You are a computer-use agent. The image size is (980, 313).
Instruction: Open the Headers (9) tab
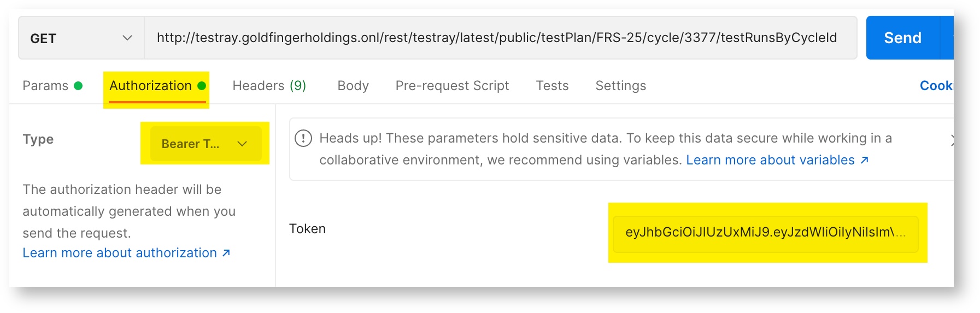point(269,86)
